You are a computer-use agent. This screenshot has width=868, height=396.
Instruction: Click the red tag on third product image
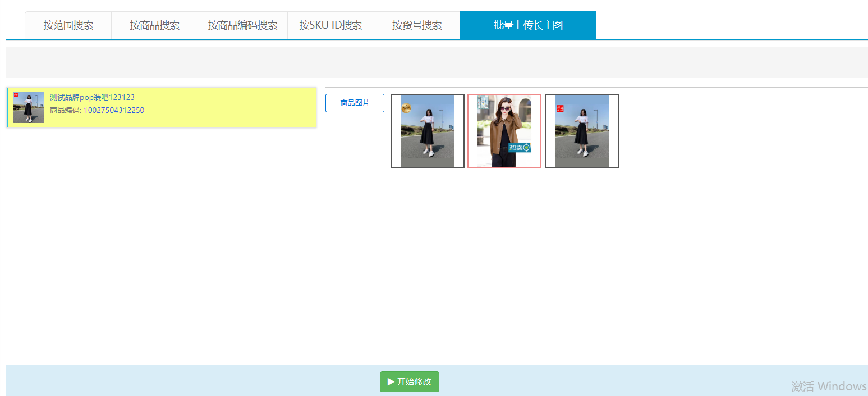[x=559, y=108]
